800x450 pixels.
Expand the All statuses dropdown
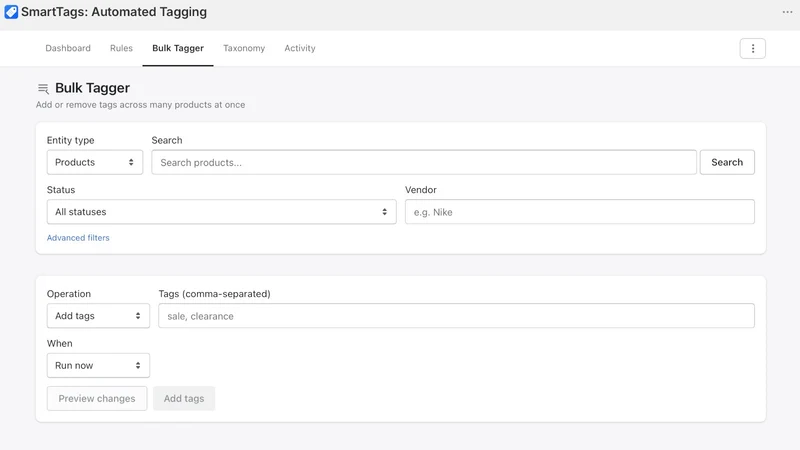pyautogui.click(x=221, y=212)
